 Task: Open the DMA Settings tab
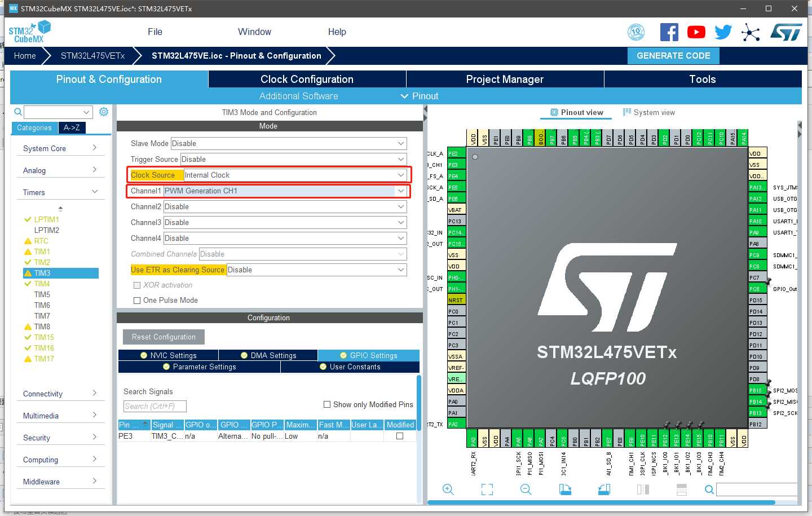click(x=268, y=355)
